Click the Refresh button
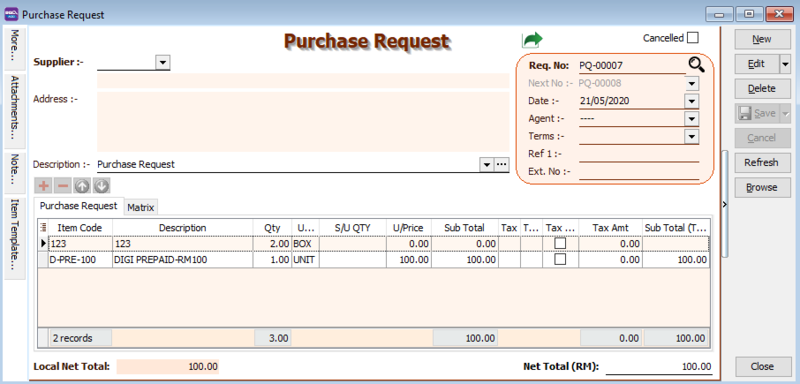This screenshot has width=800, height=384. tap(762, 163)
